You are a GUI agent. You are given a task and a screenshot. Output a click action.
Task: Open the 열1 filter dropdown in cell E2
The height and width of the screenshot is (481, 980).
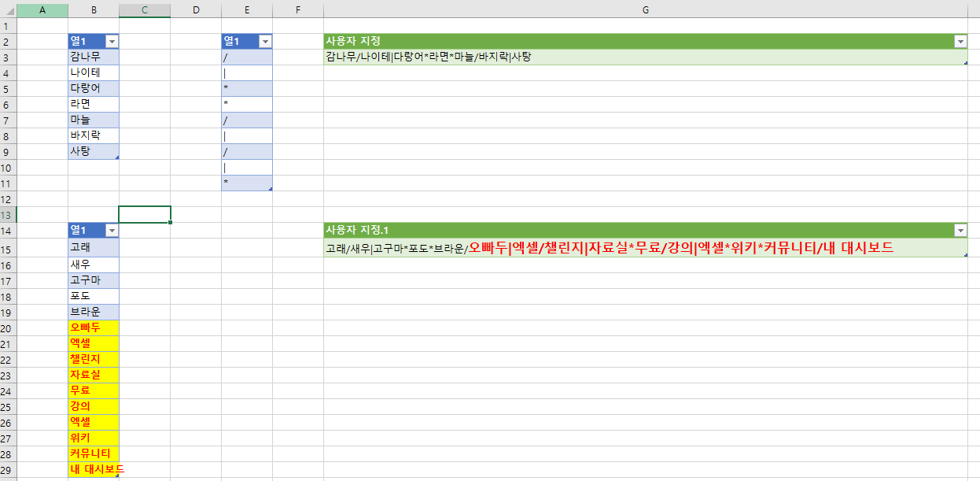tap(265, 42)
